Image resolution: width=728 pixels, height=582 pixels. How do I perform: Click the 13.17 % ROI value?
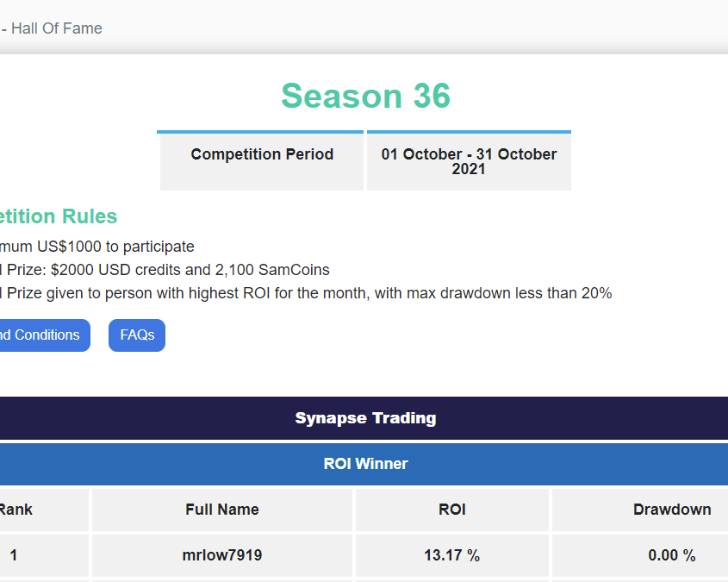452,556
